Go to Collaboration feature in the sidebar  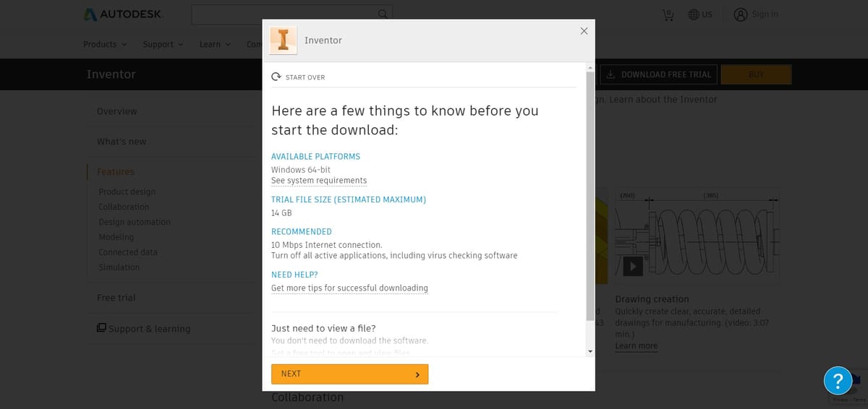pyautogui.click(x=124, y=207)
